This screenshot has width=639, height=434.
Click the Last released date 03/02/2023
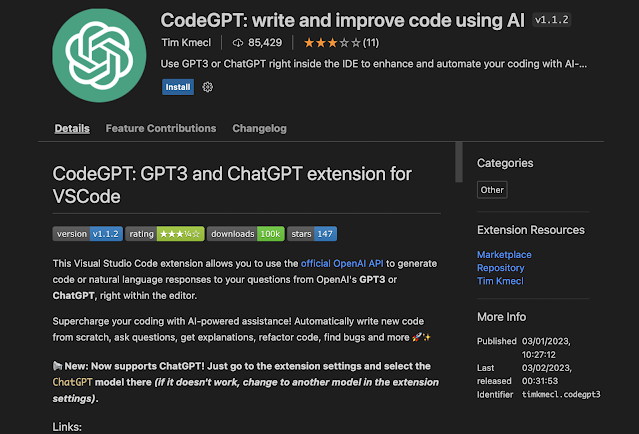tap(546, 374)
